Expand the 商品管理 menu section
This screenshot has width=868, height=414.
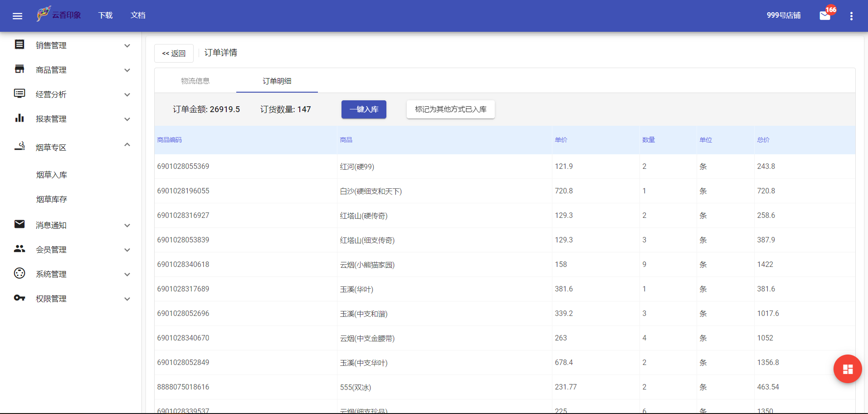(127, 70)
